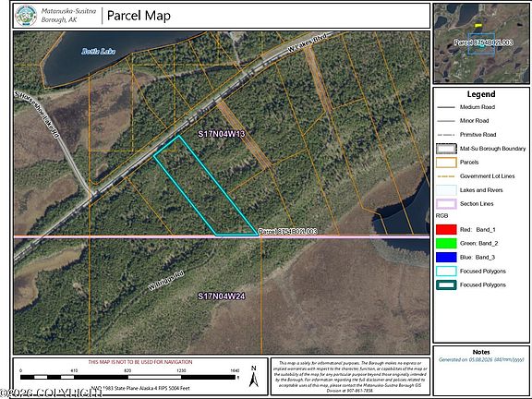Image resolution: width=532 pixels, height=399 pixels.
Task: Click the 'Medium Road' legend label
Action: (x=478, y=107)
